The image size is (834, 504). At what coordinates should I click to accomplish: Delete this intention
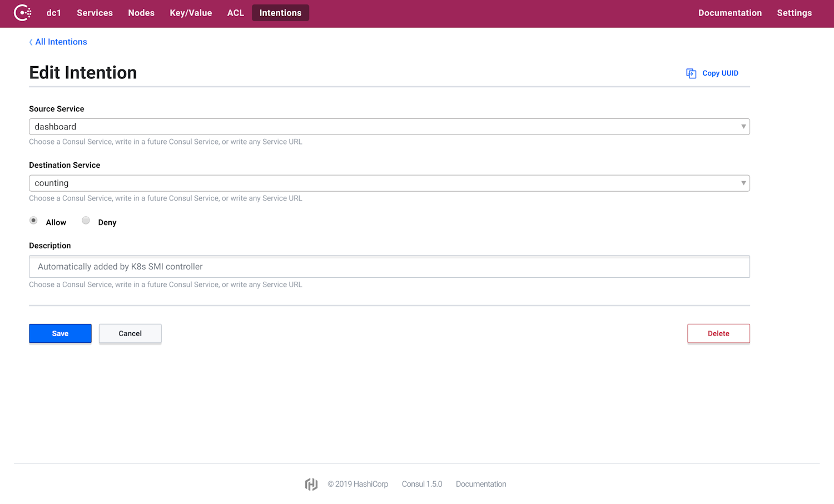[x=718, y=333]
